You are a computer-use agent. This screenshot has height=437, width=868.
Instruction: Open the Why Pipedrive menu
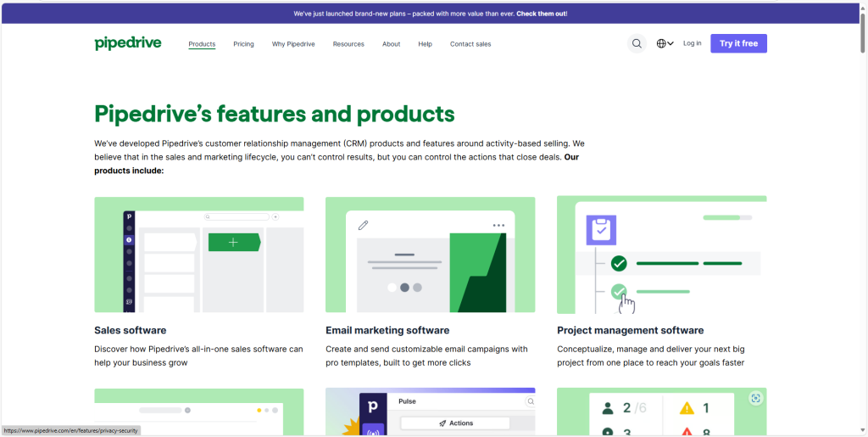(293, 44)
